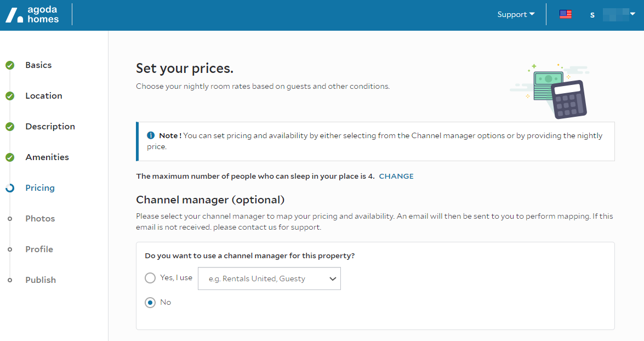Viewport: 644px width, 341px height.
Task: Expand the Support menu
Action: (516, 15)
